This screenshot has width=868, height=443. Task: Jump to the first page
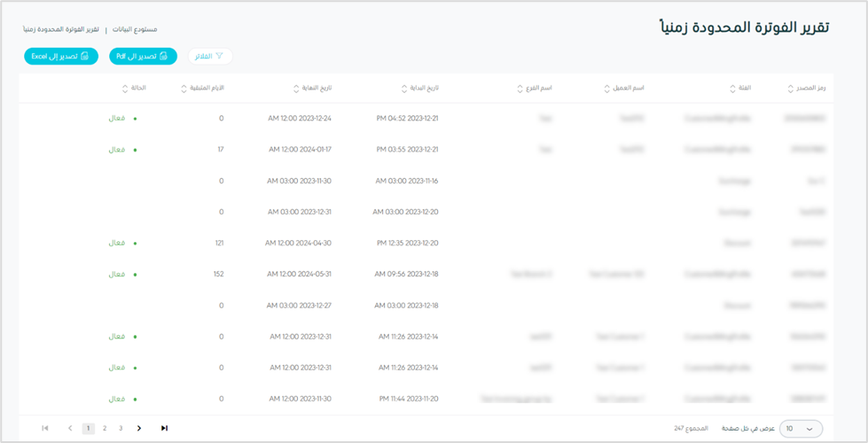[x=45, y=429]
